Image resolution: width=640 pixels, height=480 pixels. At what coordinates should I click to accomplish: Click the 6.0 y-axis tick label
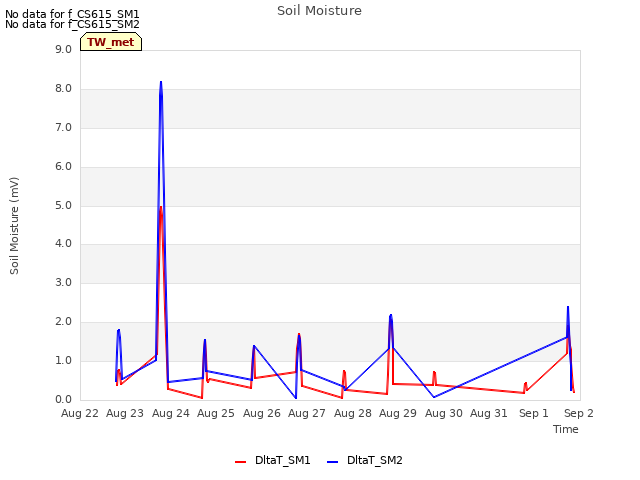pyautogui.click(x=63, y=167)
